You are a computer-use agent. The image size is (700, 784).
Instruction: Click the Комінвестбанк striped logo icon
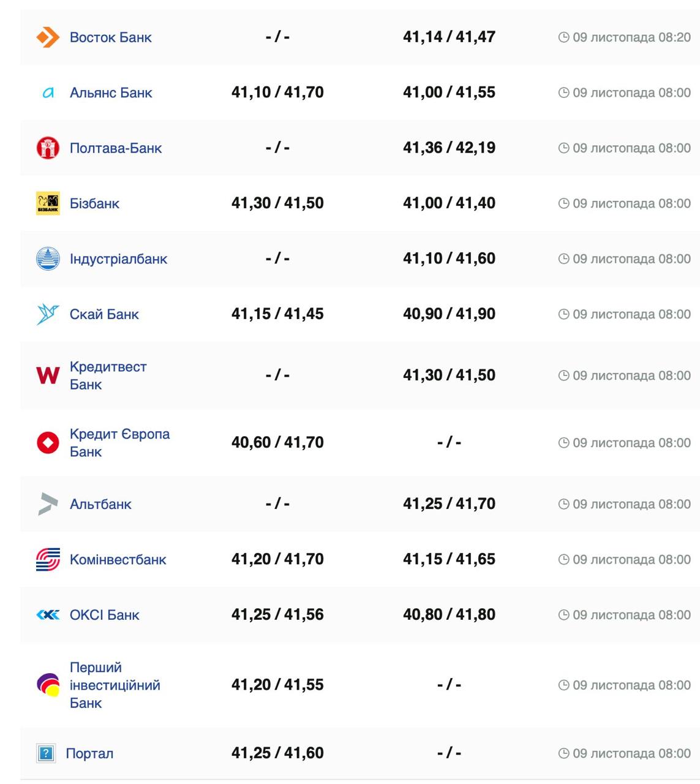tap(48, 559)
